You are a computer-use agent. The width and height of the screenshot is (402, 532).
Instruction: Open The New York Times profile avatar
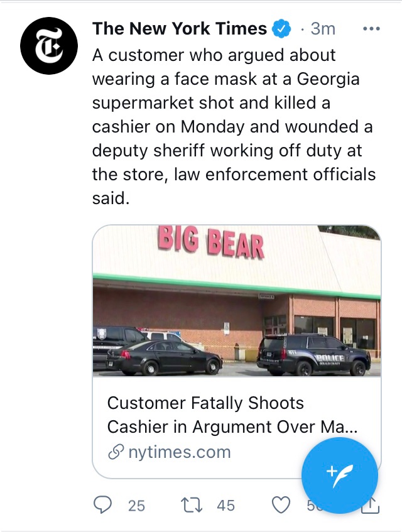pyautogui.click(x=48, y=48)
